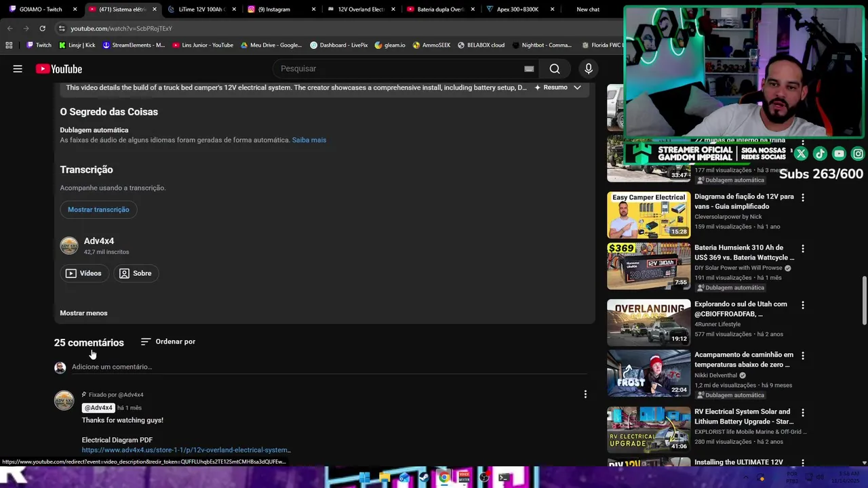This screenshot has height=488, width=868.
Task: Click Cleversolarpower by Nick channel name
Action: tap(728, 217)
